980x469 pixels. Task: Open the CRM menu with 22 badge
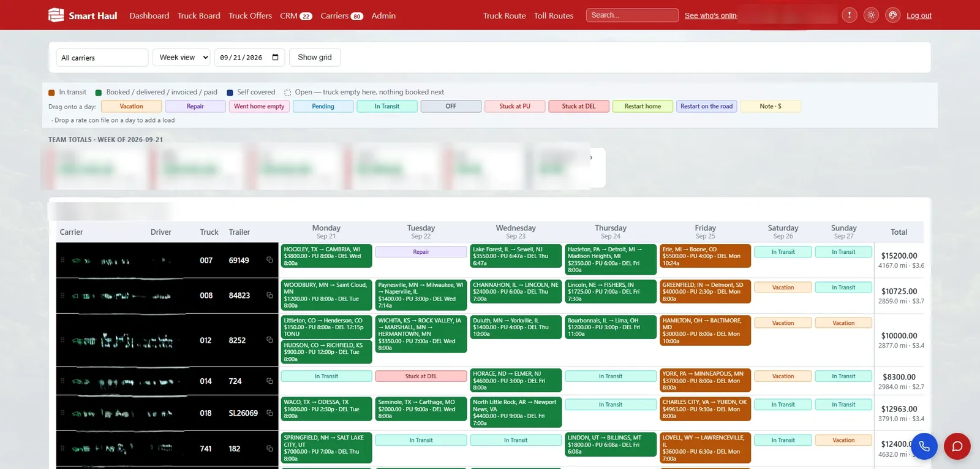(296, 15)
